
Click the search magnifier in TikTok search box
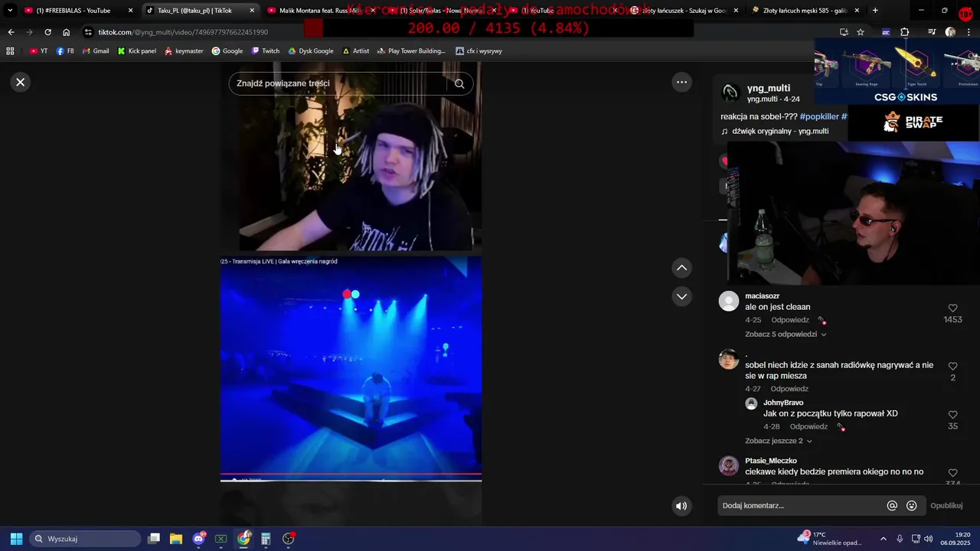coord(459,83)
